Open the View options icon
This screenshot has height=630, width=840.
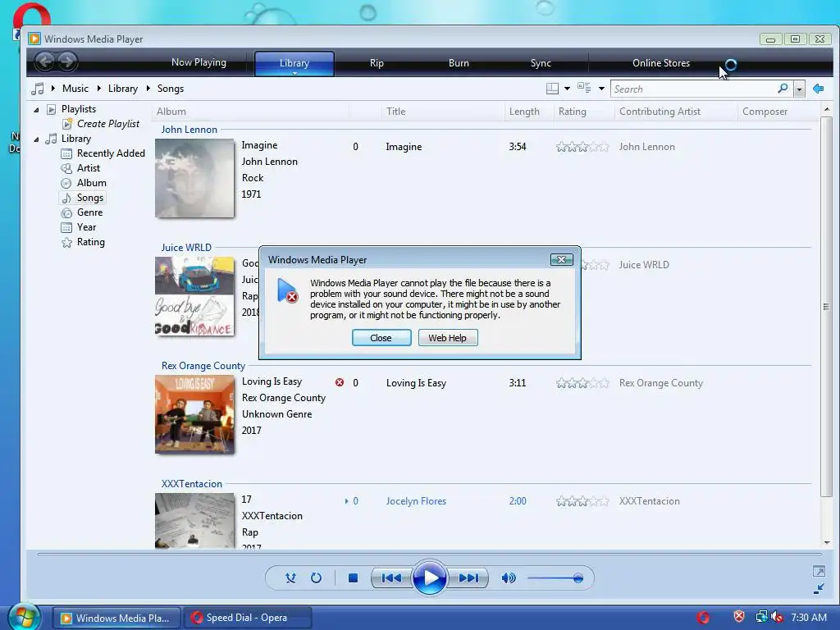(584, 88)
